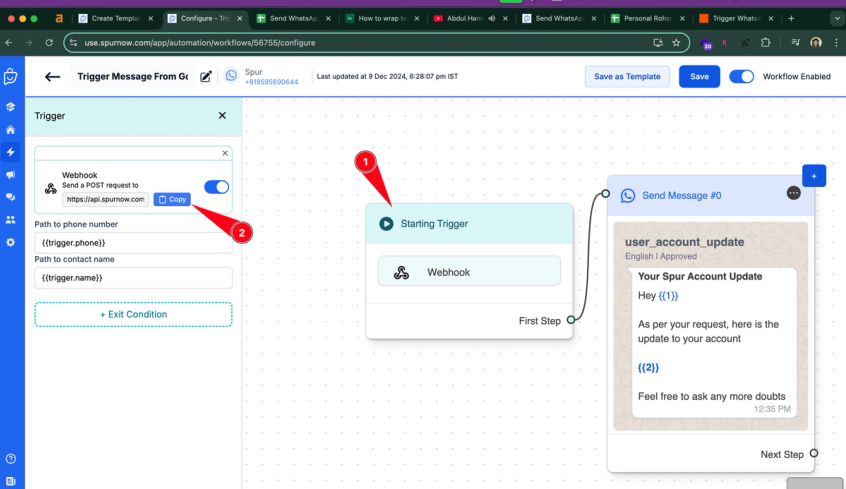This screenshot has height=489, width=846.
Task: Switch to How to wrap text tab
Action: (x=382, y=18)
